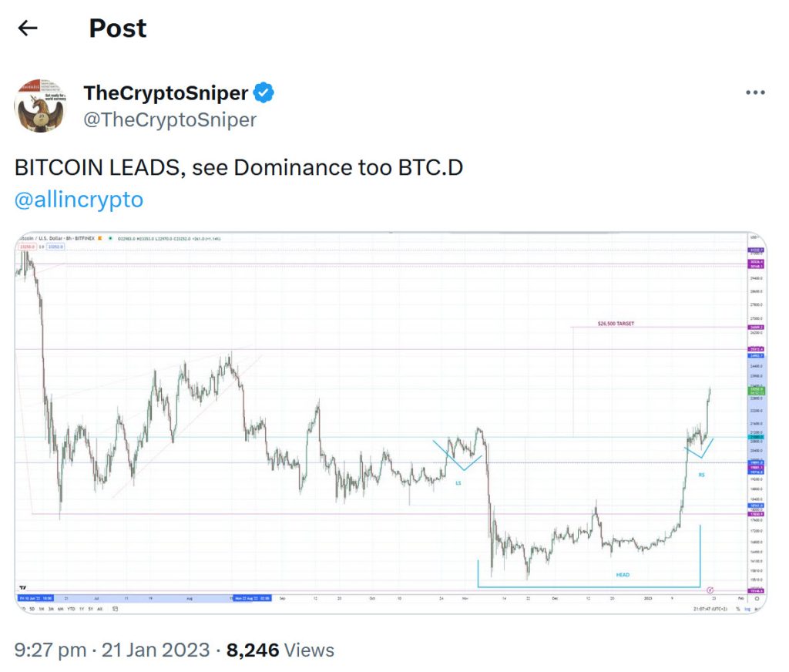Open TheCryptoSniper display name link

pos(166,94)
